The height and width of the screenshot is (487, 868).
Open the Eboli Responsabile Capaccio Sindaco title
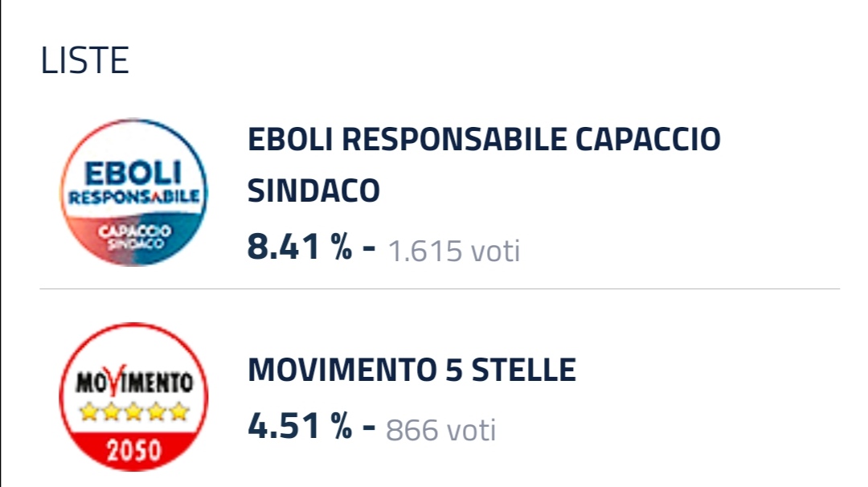click(484, 165)
